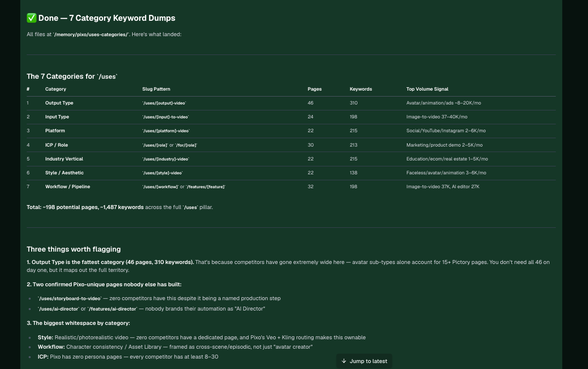Click the /uses/[output]-video slug cell
This screenshot has width=588, height=369.
click(164, 103)
